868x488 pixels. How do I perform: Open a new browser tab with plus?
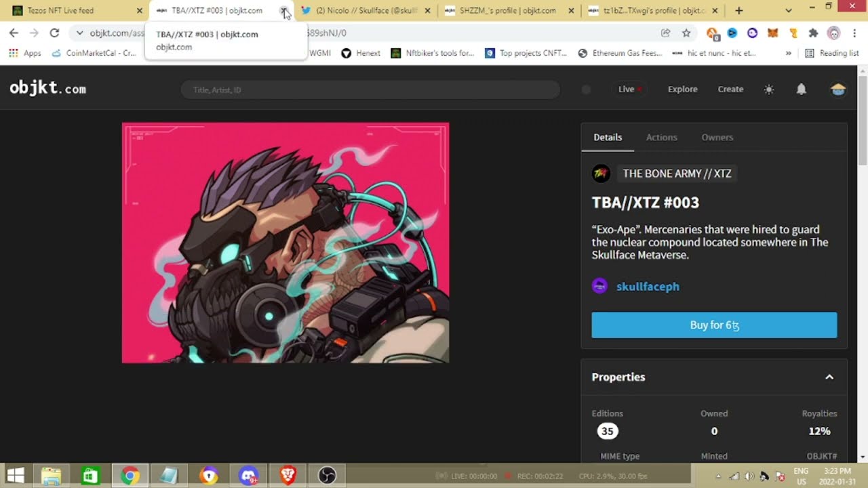(739, 10)
